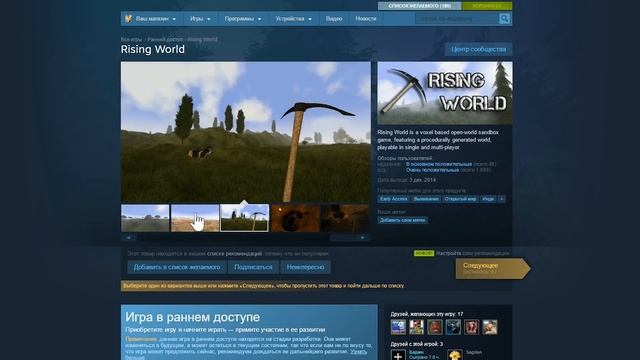Click the gold Следующее queue button
This screenshot has width=640, height=360.
coord(493,268)
